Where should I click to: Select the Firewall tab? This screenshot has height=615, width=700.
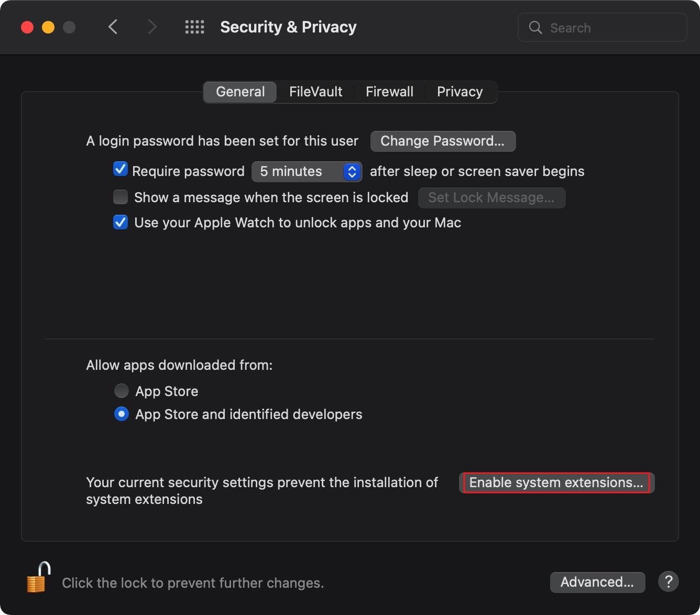pos(389,92)
